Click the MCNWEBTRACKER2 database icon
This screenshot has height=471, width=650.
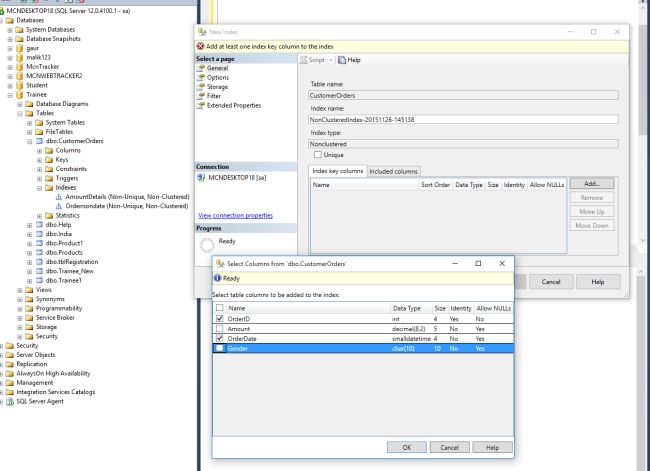point(19,76)
